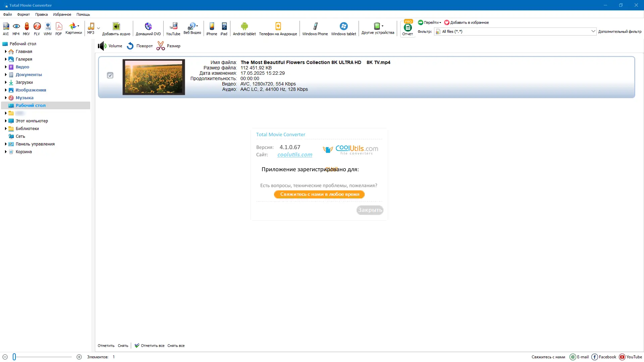Click Отметить все to check all files
Screen dimensions: 644x362
click(x=152, y=346)
